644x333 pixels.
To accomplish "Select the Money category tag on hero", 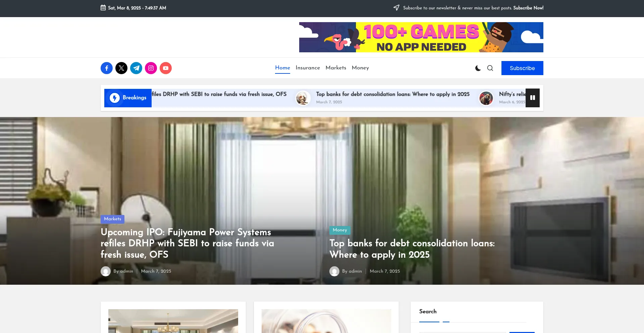I will tap(340, 230).
